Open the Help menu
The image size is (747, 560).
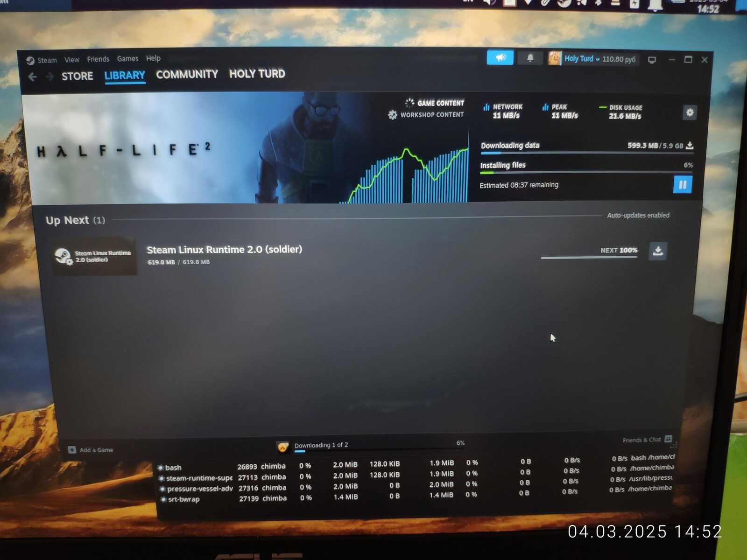pyautogui.click(x=153, y=58)
